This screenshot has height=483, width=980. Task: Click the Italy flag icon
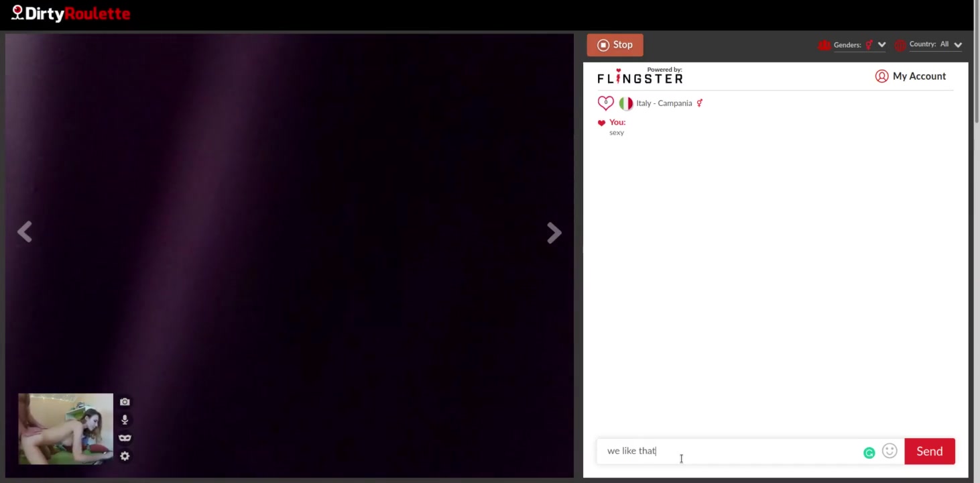click(625, 103)
